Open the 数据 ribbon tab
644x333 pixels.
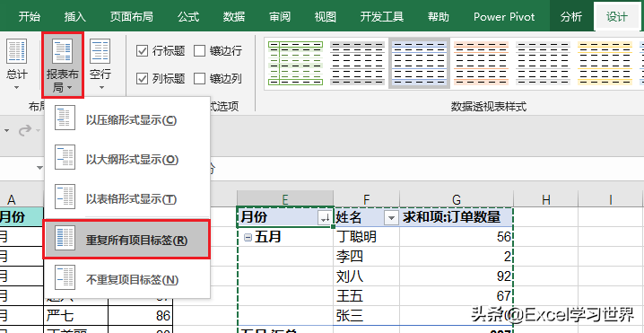[x=234, y=16]
